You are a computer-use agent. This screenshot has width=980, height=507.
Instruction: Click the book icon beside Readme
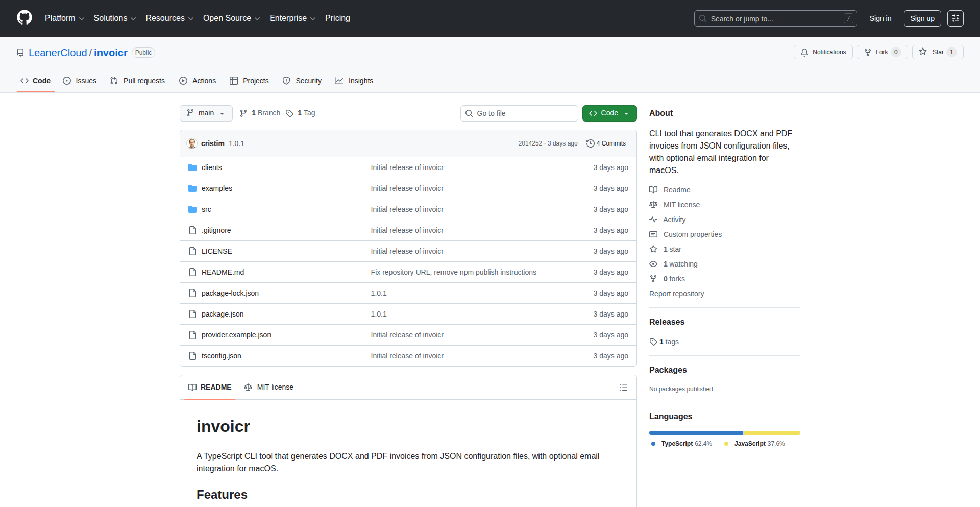coord(653,189)
